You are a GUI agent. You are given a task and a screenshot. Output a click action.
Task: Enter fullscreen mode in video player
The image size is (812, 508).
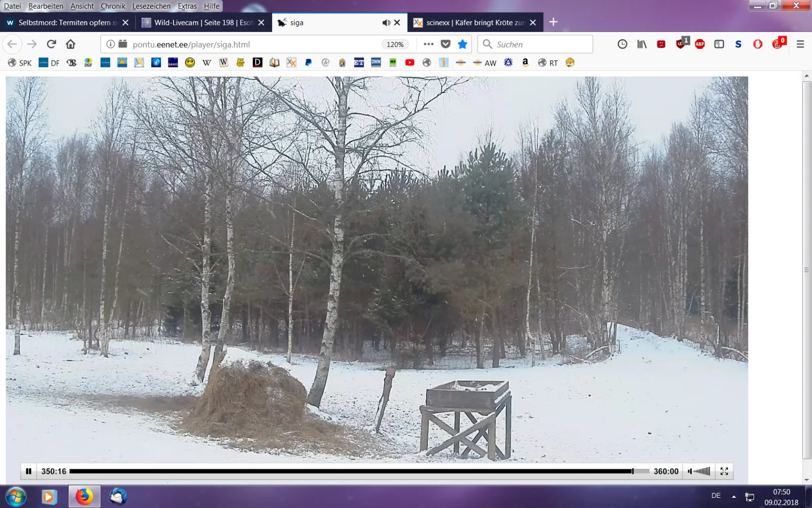click(724, 471)
